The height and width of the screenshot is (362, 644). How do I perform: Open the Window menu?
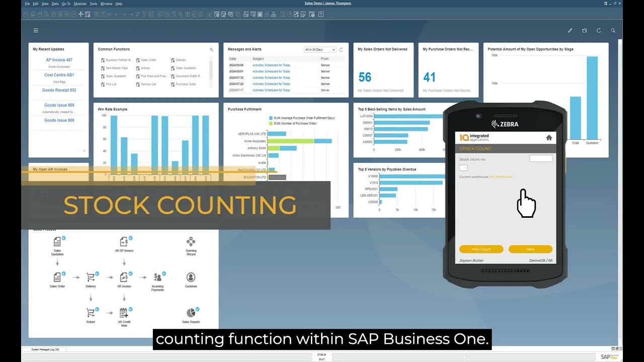click(106, 4)
